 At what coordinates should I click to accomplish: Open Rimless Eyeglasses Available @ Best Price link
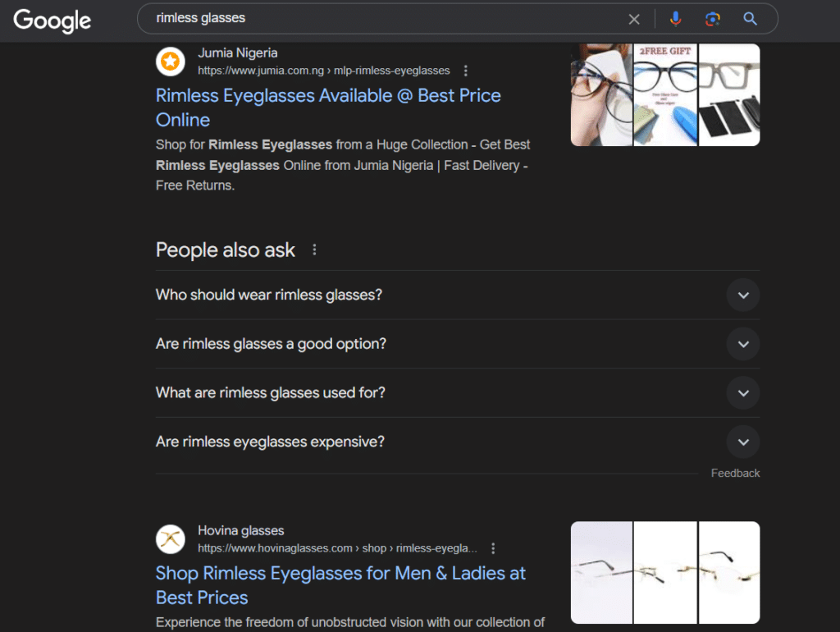tap(328, 108)
